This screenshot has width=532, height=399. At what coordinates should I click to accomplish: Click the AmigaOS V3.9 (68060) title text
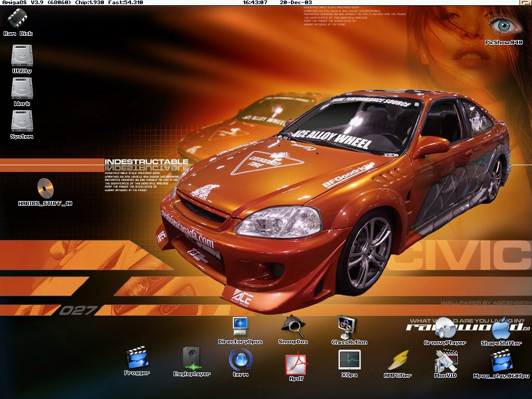click(x=37, y=3)
